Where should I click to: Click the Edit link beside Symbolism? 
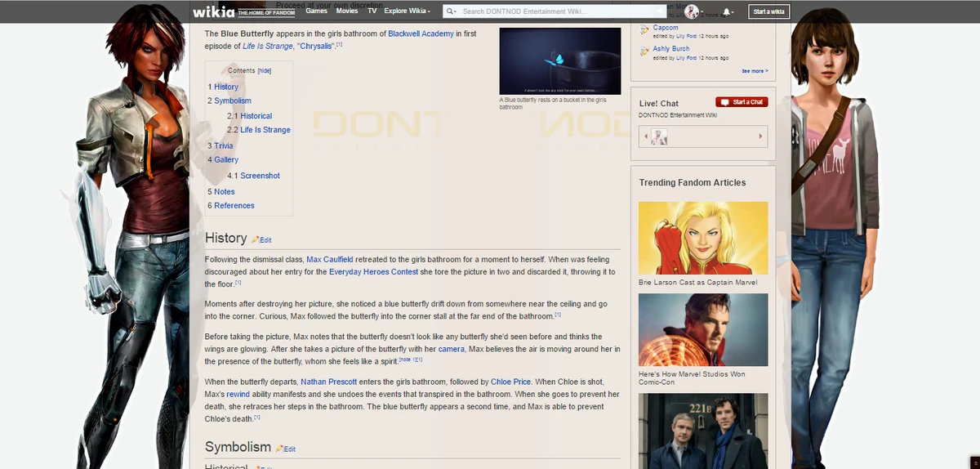[x=290, y=449]
